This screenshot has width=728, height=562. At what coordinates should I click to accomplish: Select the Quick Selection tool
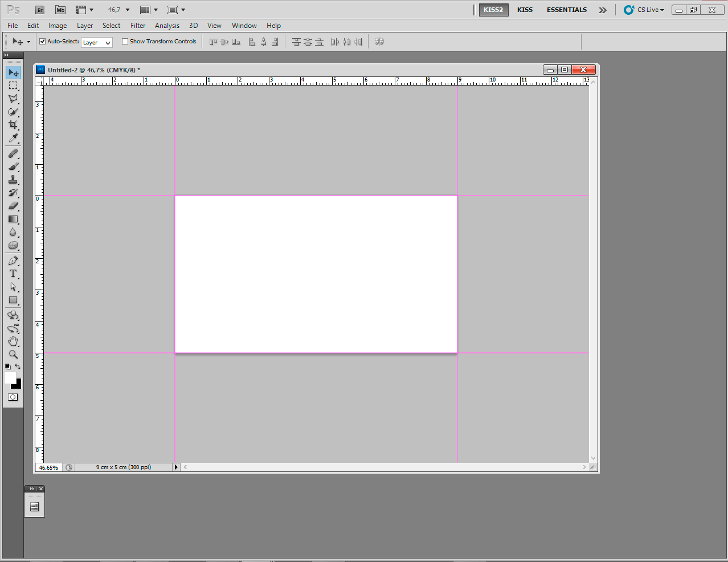pyautogui.click(x=13, y=112)
